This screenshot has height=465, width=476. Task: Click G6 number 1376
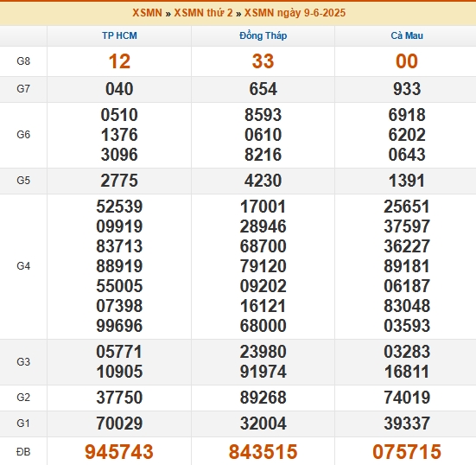(x=119, y=135)
